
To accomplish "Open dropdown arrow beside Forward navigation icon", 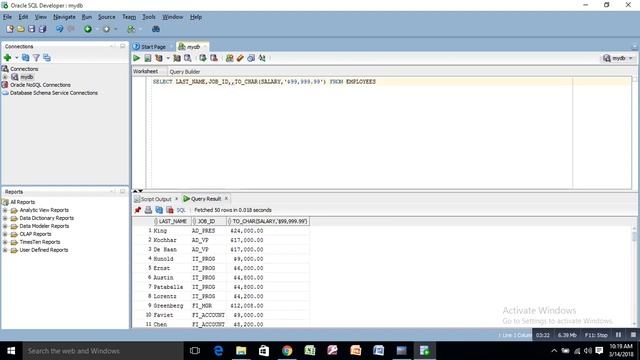I will [116, 29].
